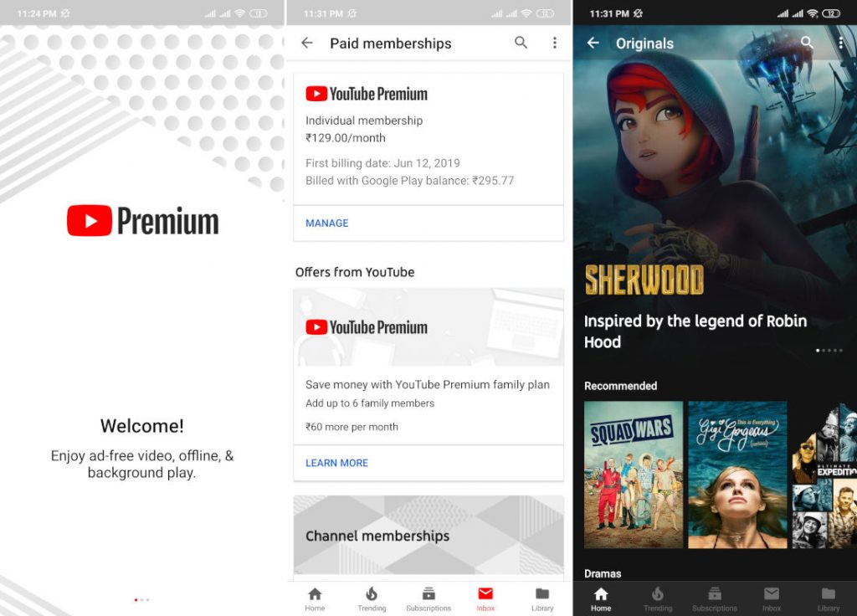
Task: Tap 'Save money with YouTube Premium family plan'
Action: coord(428,385)
